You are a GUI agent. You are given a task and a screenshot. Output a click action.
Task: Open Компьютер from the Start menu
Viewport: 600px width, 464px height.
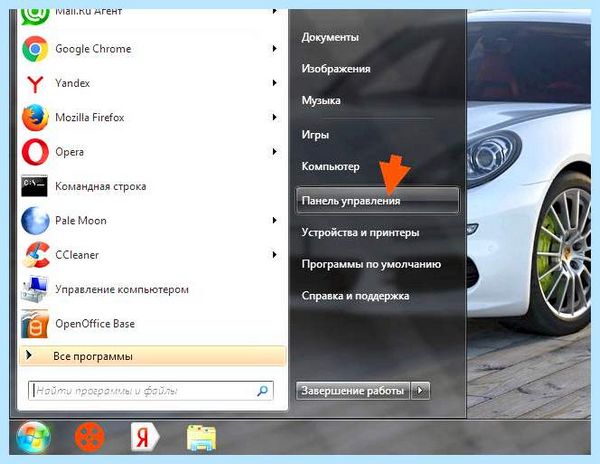331,167
